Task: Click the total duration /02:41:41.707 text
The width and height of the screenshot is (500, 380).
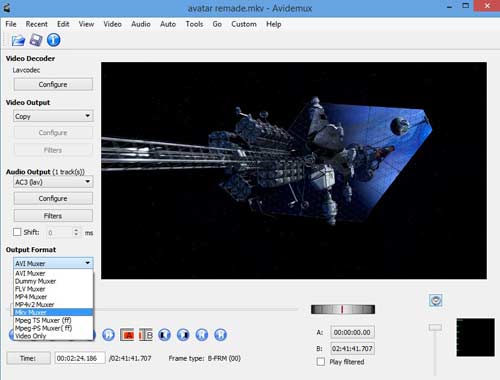Action: [x=130, y=358]
